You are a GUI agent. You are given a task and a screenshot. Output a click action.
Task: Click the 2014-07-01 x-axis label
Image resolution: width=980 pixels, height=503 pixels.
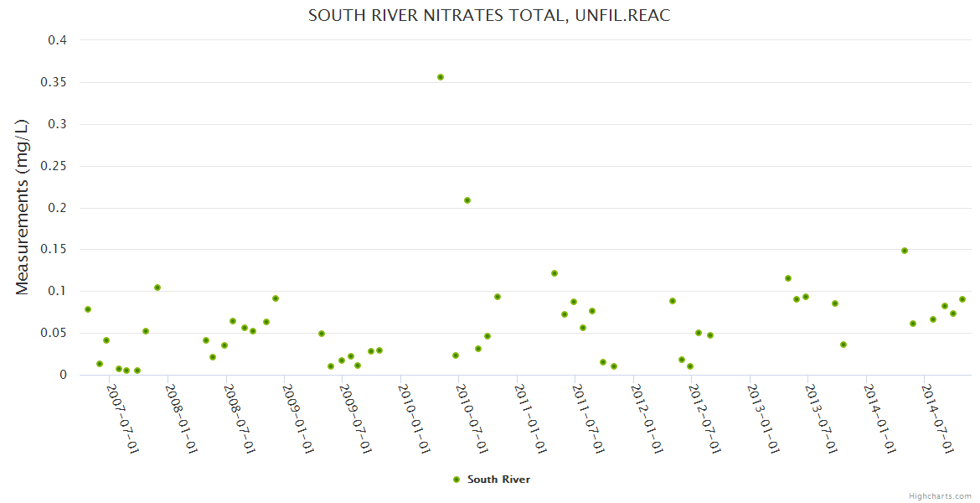(x=939, y=418)
